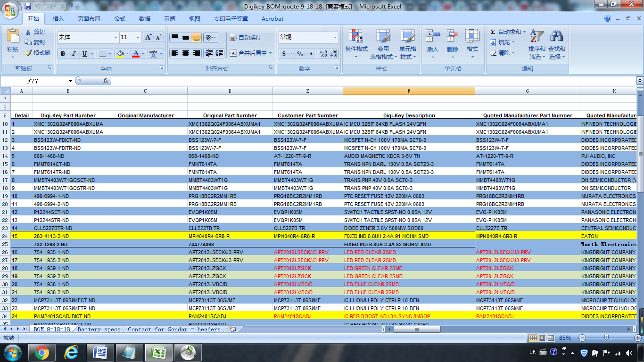The image size is (644, 362).
Task: Switch to Page Layout view in status bar
Action: coord(542,338)
